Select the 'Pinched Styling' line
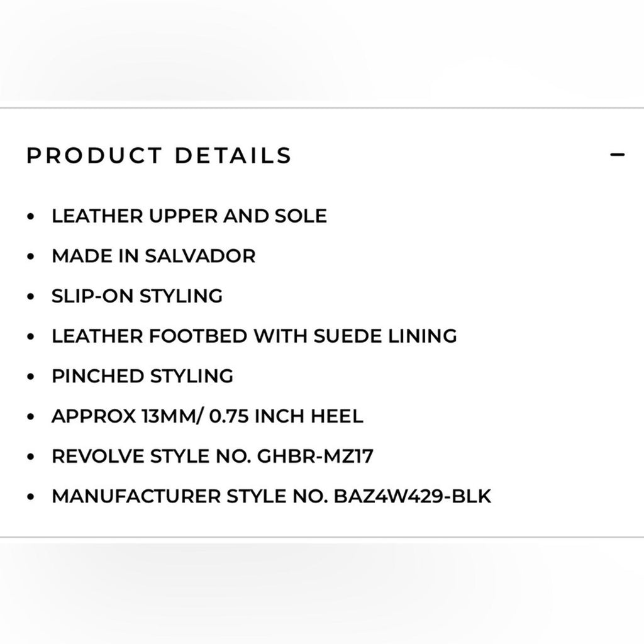Viewport: 644px width, 644px height. tap(142, 376)
